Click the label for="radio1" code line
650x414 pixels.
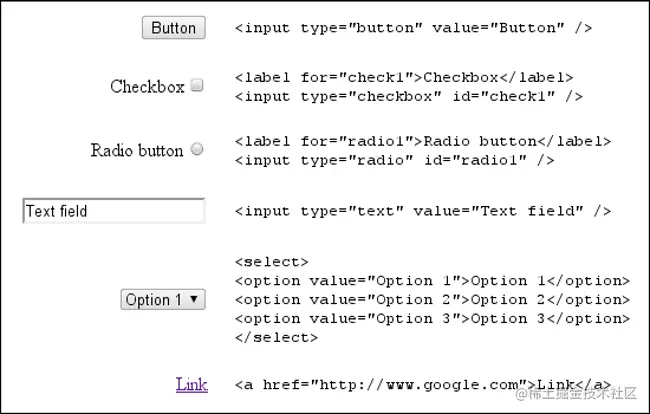click(422, 141)
